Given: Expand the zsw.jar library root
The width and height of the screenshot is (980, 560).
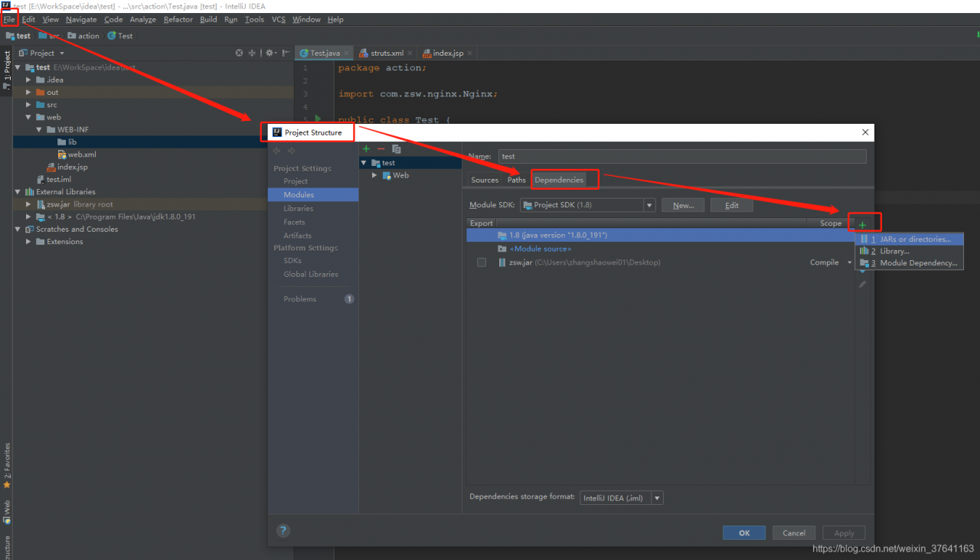Looking at the screenshot, I should click(x=29, y=204).
